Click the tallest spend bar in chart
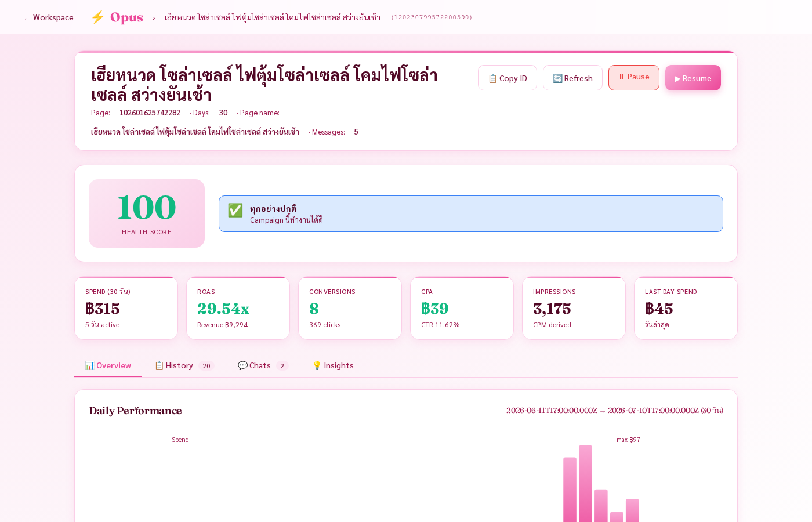812x522 pixels. pyautogui.click(x=585, y=484)
